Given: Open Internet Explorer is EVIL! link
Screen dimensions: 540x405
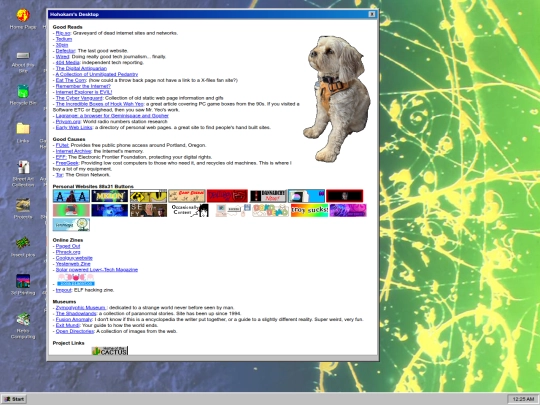Looking at the screenshot, I should point(84,92).
